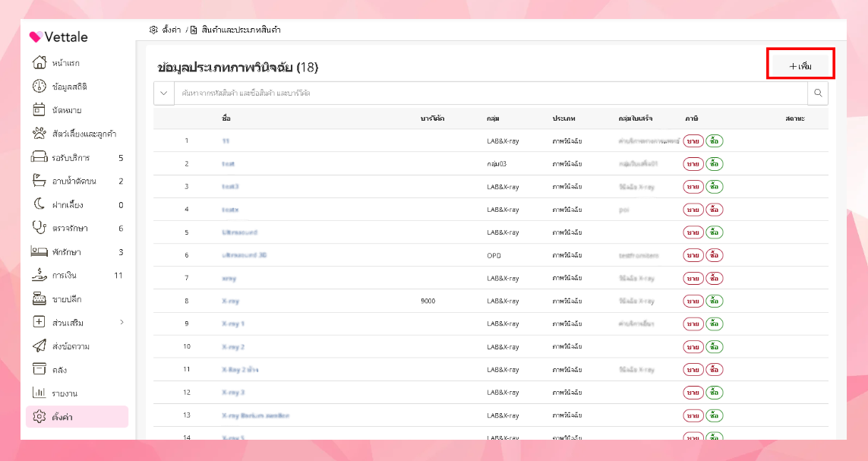Click the ข้อมูลประเภทภาพวินิจฉัย (18) heading
The image size is (868, 461).
pyautogui.click(x=238, y=68)
